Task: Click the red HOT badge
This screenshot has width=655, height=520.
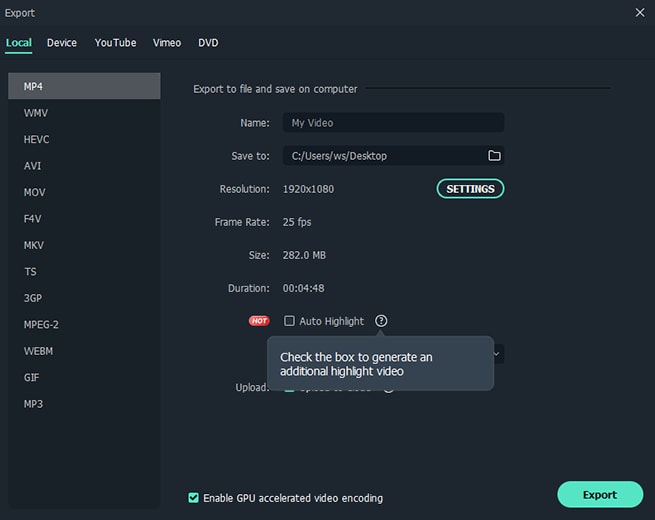Action: [x=259, y=321]
